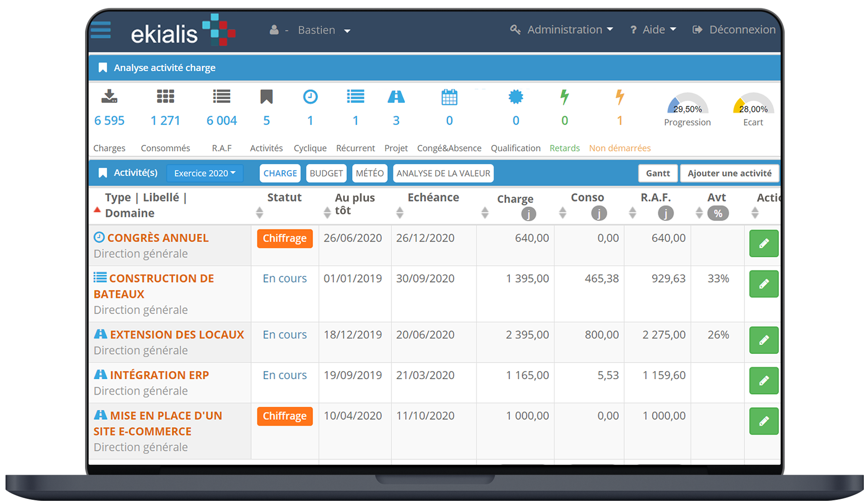Click the Consommés grid icon
The width and height of the screenshot is (867, 504).
tap(165, 96)
